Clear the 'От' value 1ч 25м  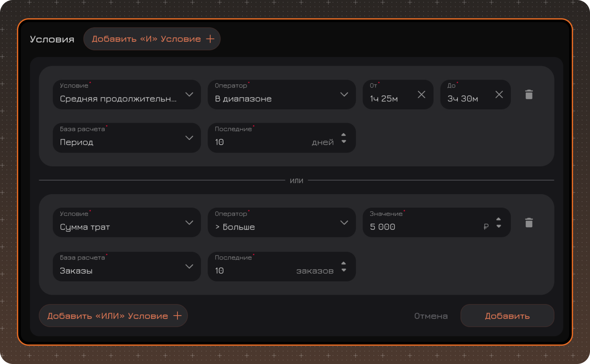(x=421, y=94)
